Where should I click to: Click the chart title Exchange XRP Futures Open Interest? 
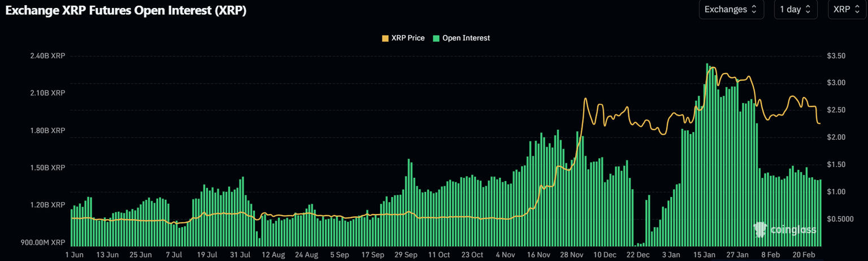(x=125, y=10)
